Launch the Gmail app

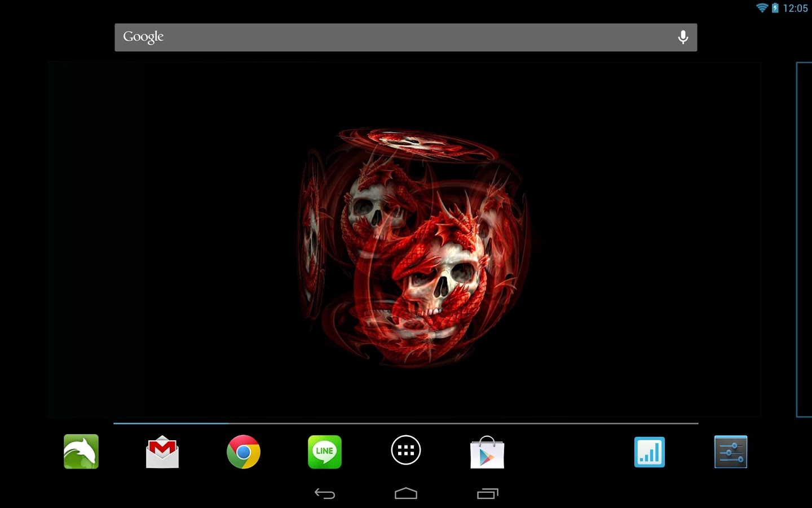pyautogui.click(x=162, y=452)
